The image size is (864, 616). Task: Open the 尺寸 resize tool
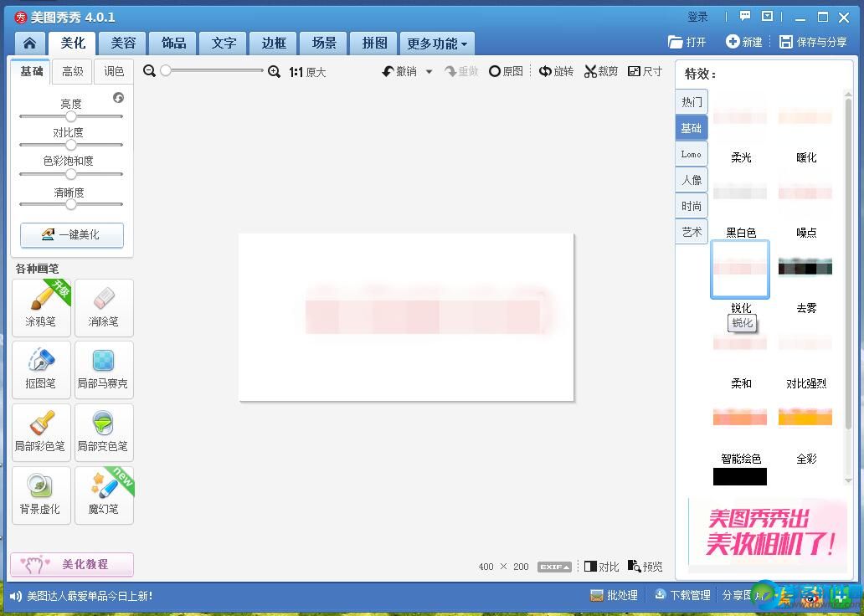(645, 71)
